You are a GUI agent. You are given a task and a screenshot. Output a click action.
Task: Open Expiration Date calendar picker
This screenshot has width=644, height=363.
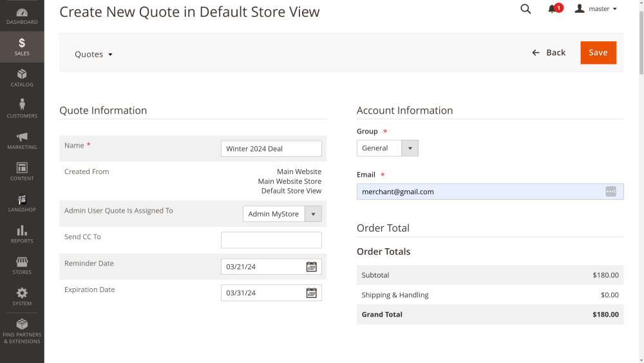pos(311,293)
